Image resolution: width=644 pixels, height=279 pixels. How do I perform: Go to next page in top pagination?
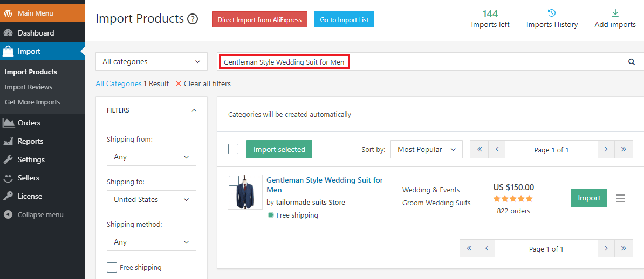pyautogui.click(x=606, y=150)
